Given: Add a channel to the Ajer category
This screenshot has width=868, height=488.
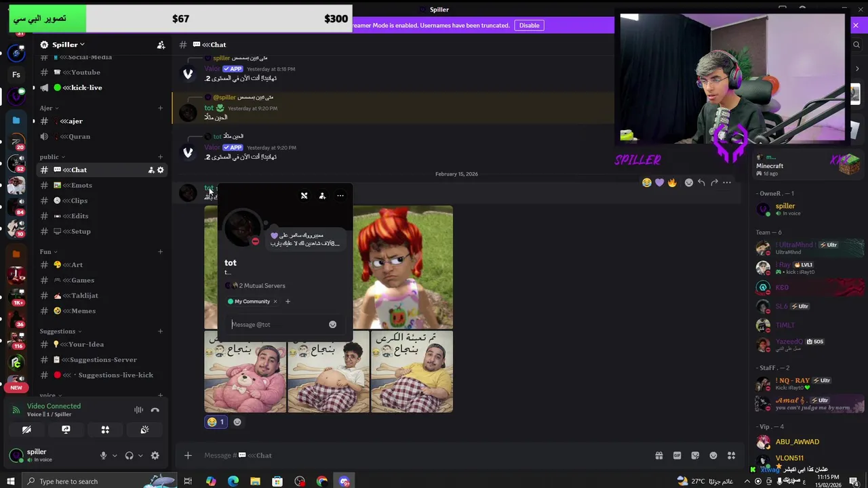Looking at the screenshot, I should [161, 108].
